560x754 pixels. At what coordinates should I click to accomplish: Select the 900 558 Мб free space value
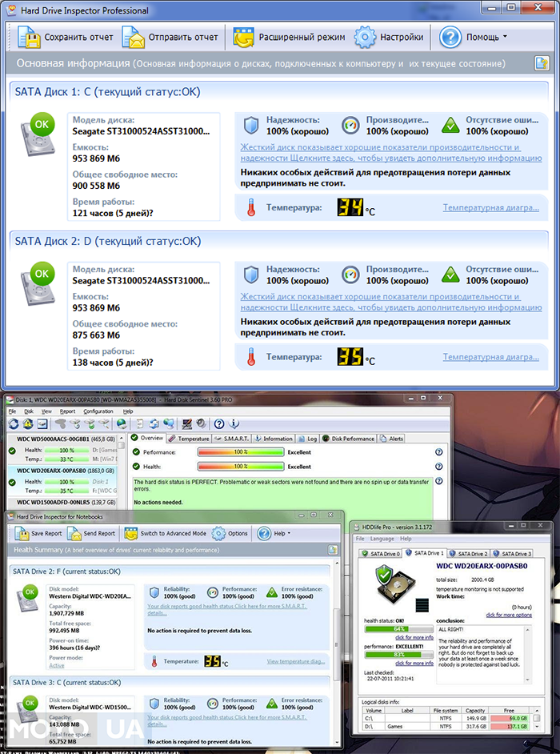(x=96, y=186)
